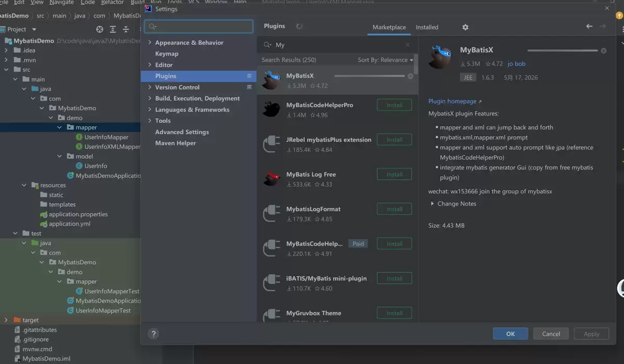
Task: Click the Cancel button
Action: (551, 334)
